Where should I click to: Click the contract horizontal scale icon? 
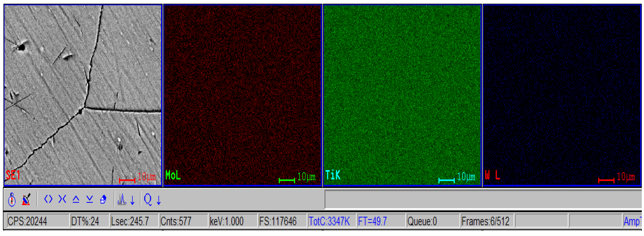62,199
